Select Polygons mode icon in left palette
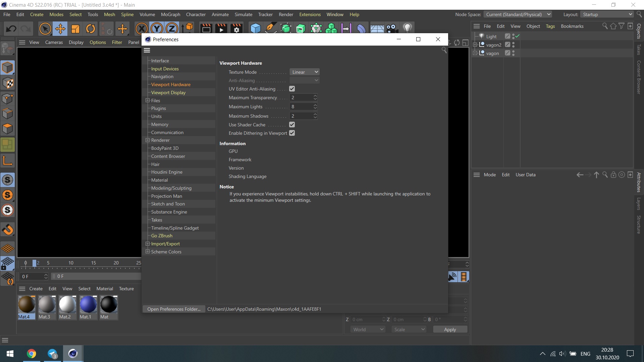Image resolution: width=644 pixels, height=362 pixels. 7,129
